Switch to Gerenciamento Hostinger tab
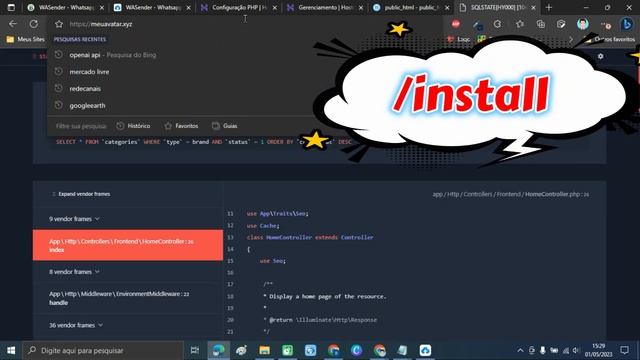The width and height of the screenshot is (640, 360). (x=325, y=7)
